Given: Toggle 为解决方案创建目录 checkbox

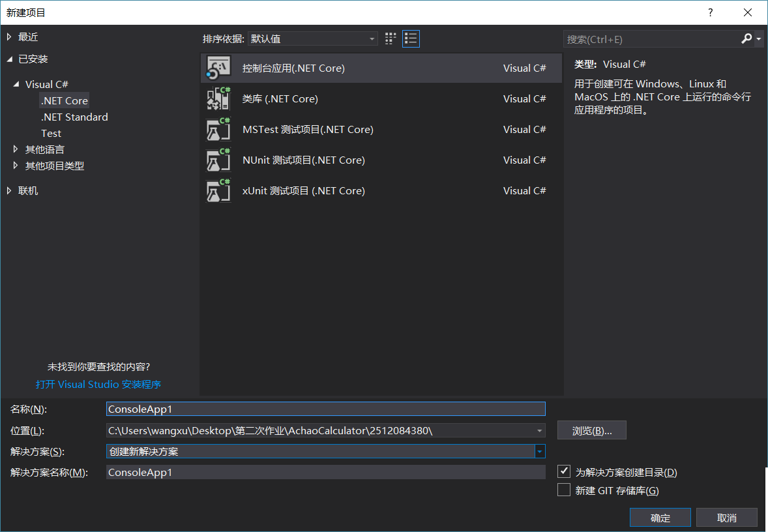Looking at the screenshot, I should (x=564, y=472).
